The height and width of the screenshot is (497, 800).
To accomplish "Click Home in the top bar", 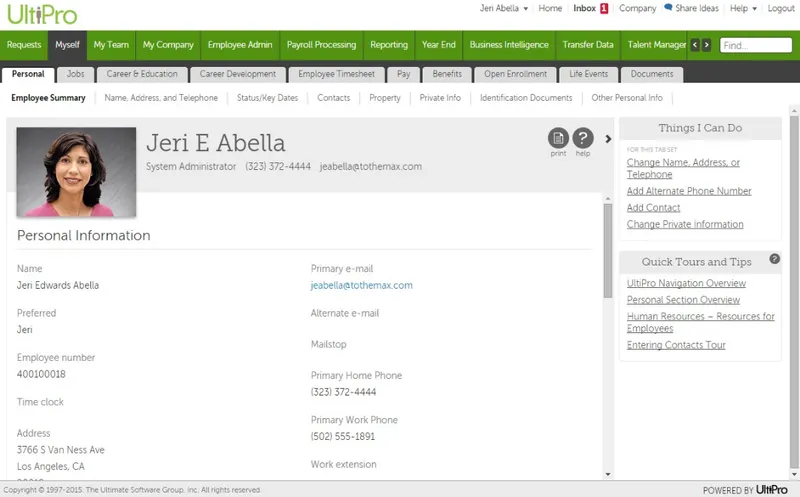I will coord(550,8).
